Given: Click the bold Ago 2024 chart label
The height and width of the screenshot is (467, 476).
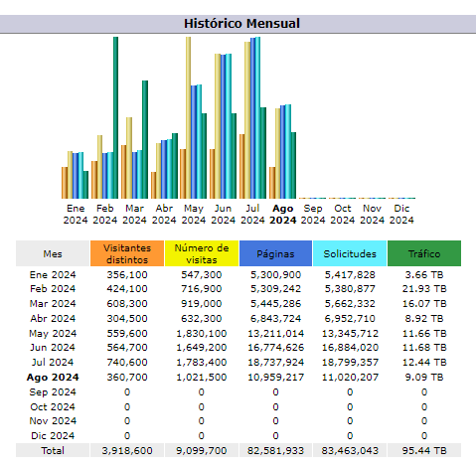Looking at the screenshot, I should point(283,214).
